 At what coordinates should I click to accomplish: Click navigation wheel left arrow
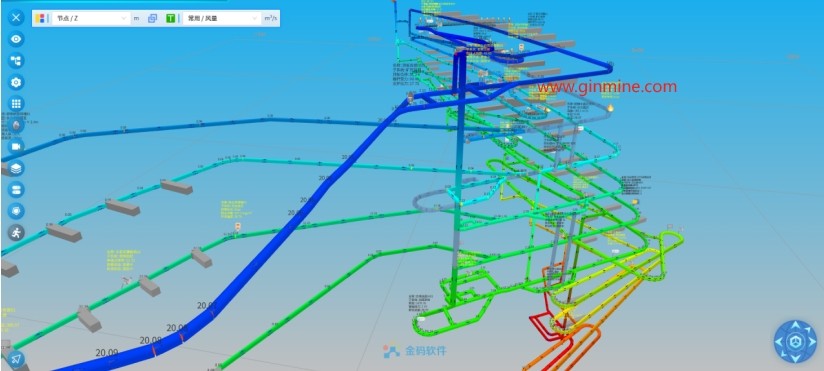779,342
